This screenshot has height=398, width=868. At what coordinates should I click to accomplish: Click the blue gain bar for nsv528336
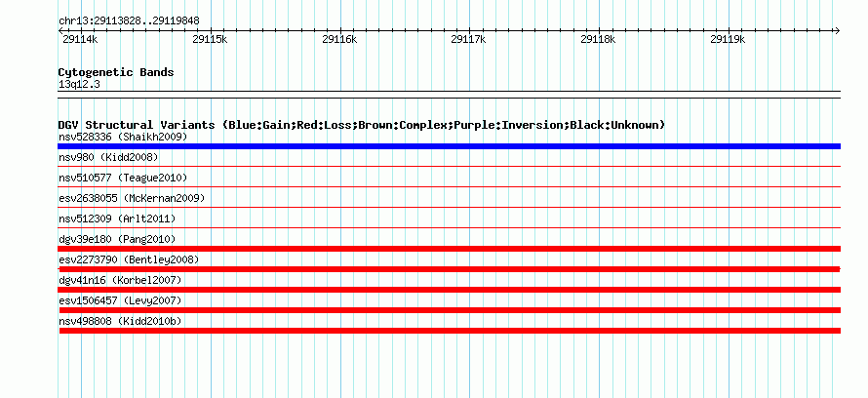[x=449, y=146]
